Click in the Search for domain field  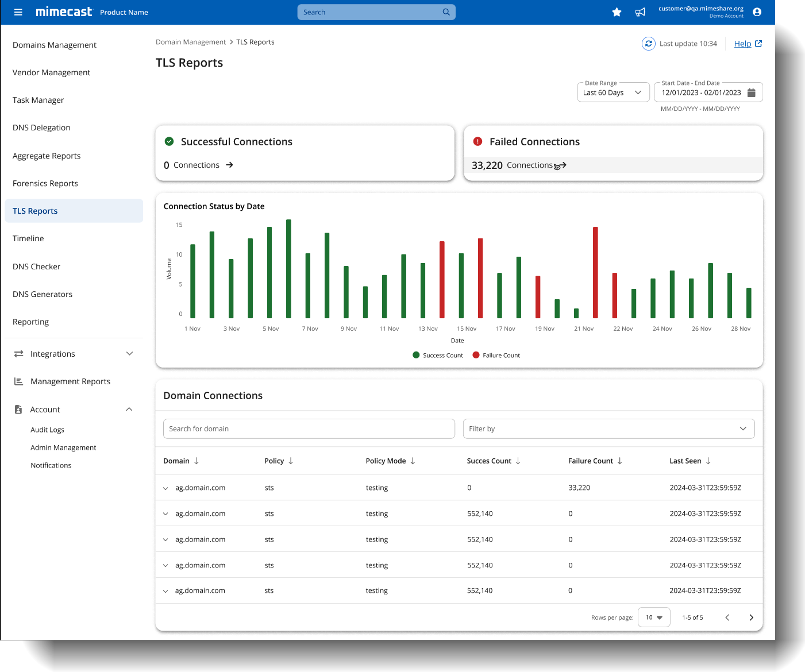[x=309, y=428]
